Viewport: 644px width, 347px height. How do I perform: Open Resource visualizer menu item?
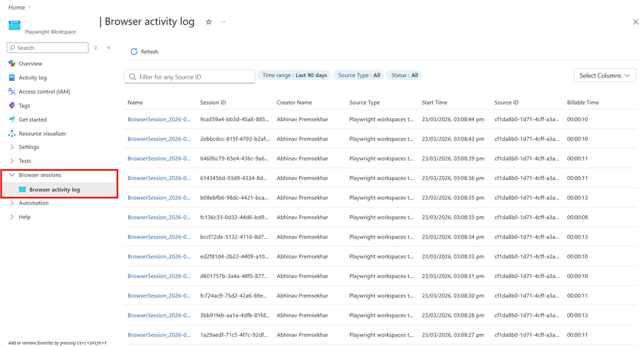(43, 134)
